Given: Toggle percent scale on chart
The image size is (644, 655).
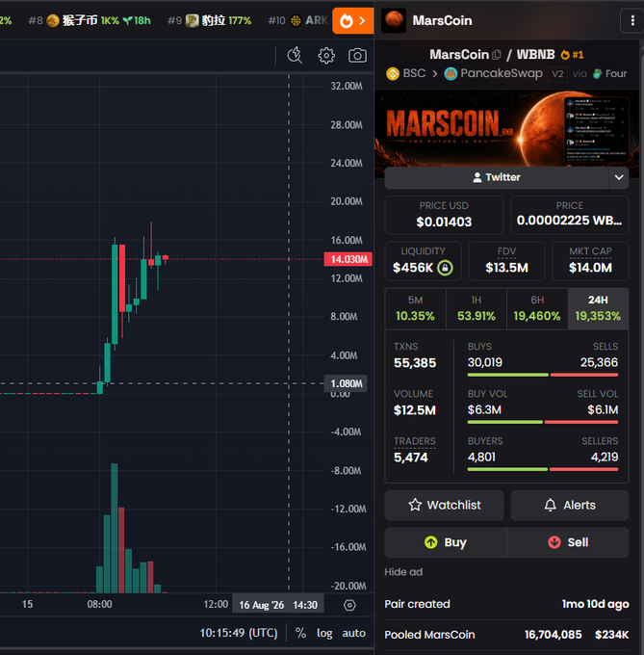Looking at the screenshot, I should pos(300,633).
